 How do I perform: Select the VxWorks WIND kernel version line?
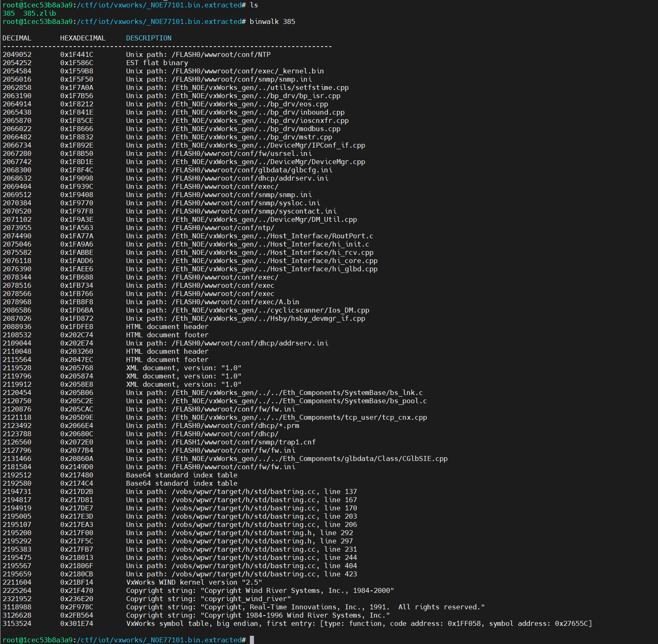(x=194, y=582)
